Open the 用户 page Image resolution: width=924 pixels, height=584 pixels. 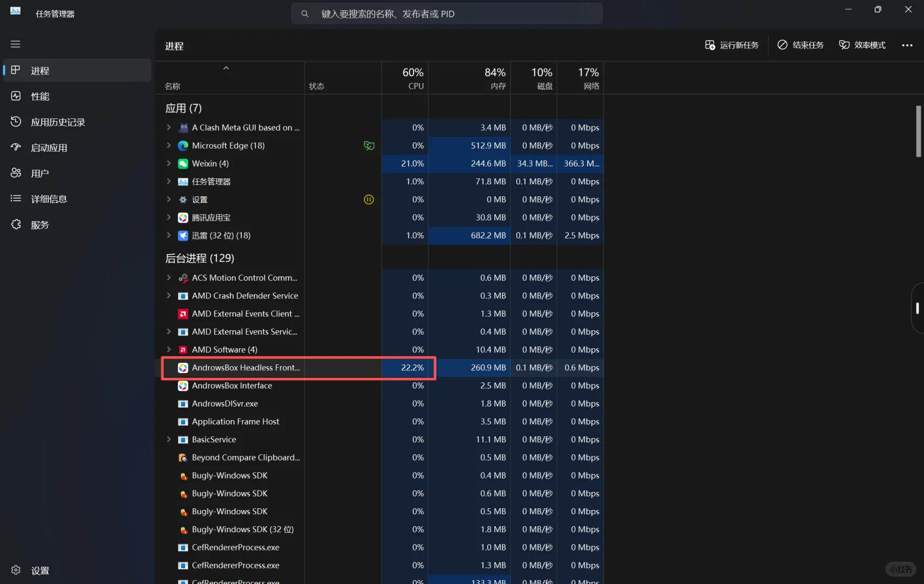77,173
